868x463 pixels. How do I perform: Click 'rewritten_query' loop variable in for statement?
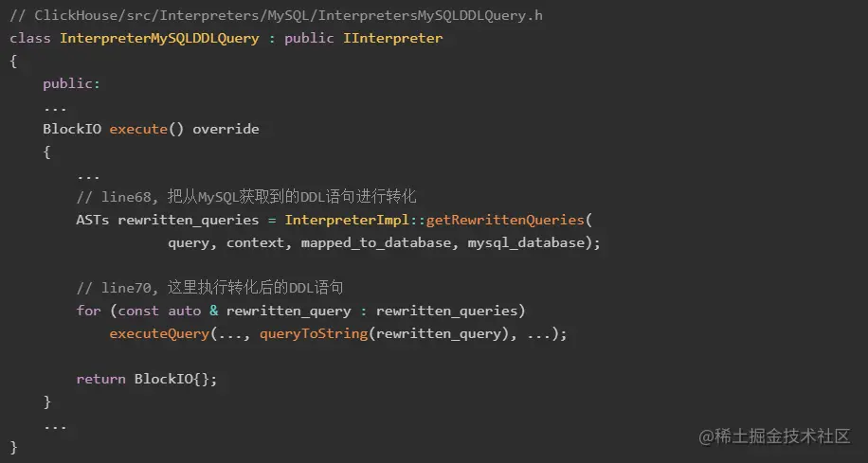pyautogui.click(x=288, y=311)
